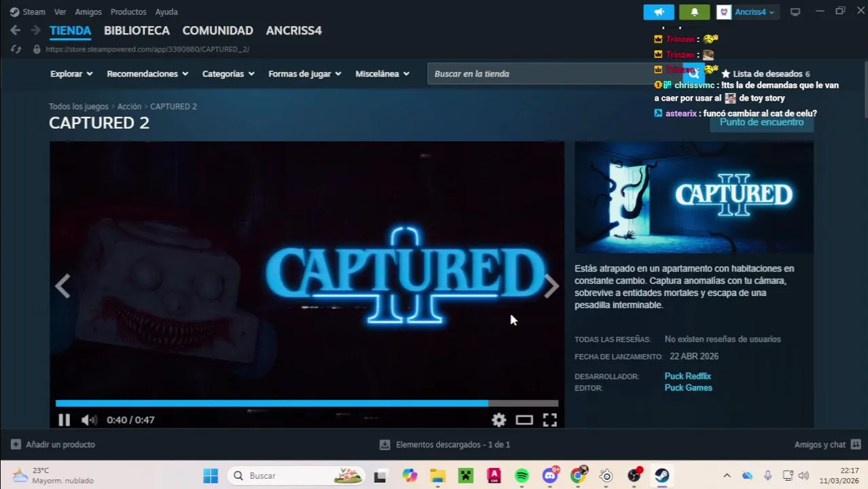Click the Steam icon in taskbar

tap(662, 475)
